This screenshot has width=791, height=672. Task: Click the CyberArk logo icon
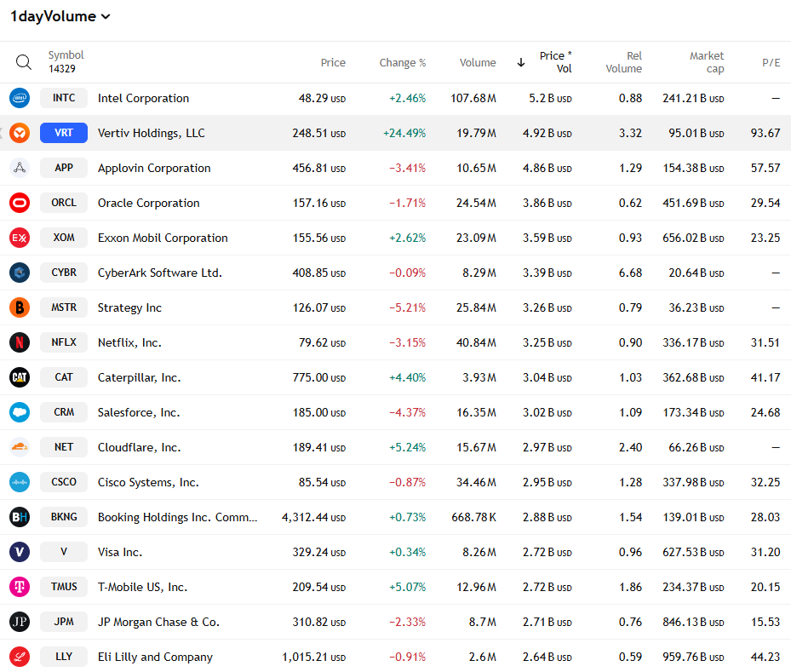coord(20,273)
